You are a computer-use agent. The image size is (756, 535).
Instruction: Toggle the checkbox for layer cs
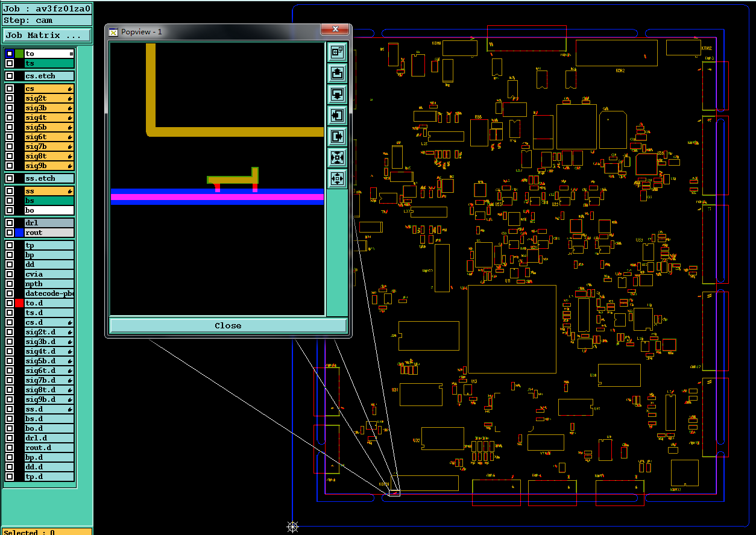pyautogui.click(x=10, y=89)
